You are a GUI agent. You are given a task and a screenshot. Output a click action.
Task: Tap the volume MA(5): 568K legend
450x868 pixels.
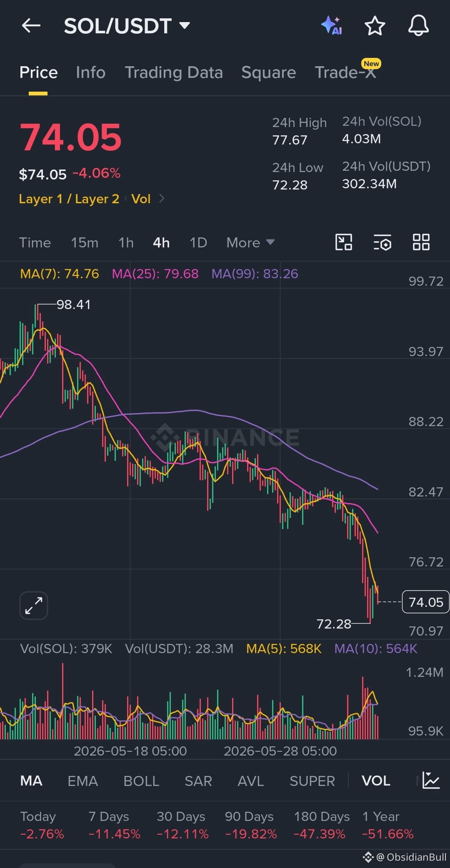[284, 649]
